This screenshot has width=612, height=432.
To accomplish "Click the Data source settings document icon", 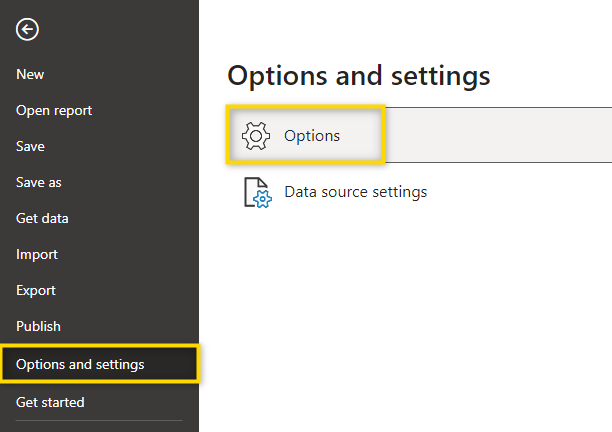I will click(258, 192).
